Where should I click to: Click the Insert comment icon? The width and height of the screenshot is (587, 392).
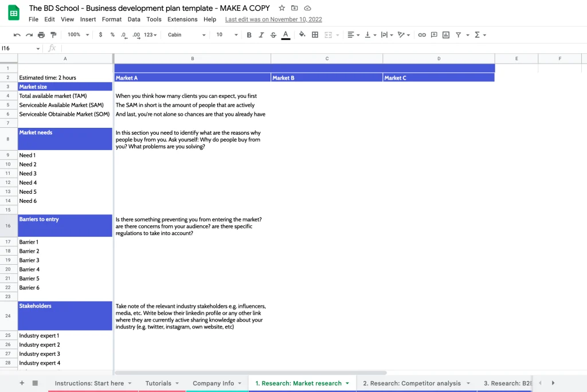coord(434,34)
